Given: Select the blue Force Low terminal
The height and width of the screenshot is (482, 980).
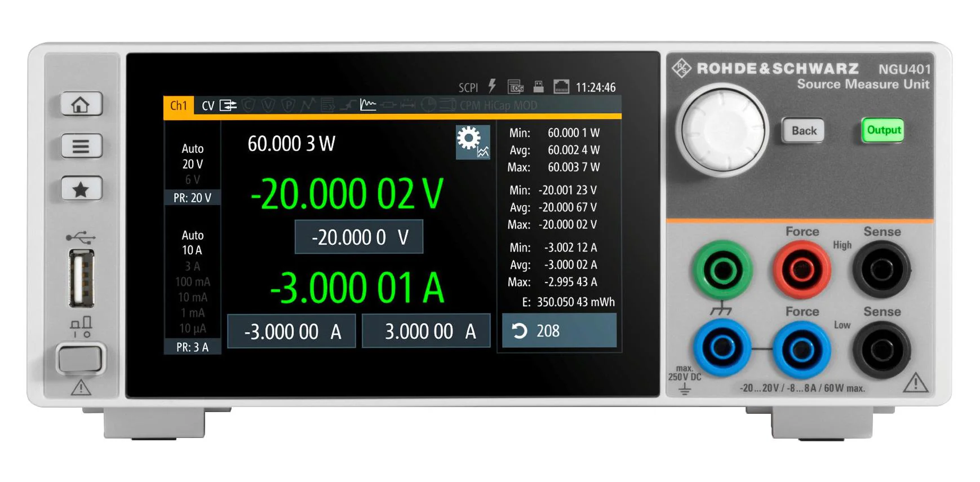Looking at the screenshot, I should click(x=801, y=350).
